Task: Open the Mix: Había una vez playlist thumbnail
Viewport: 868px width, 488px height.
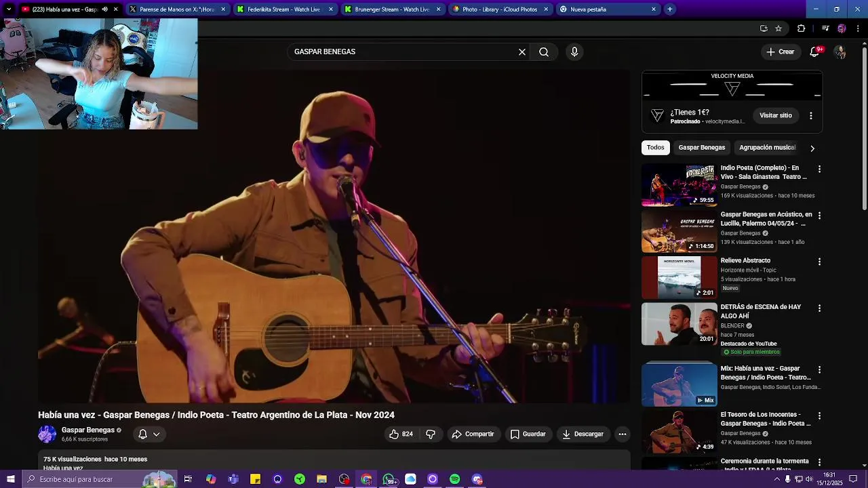Action: [679, 385]
